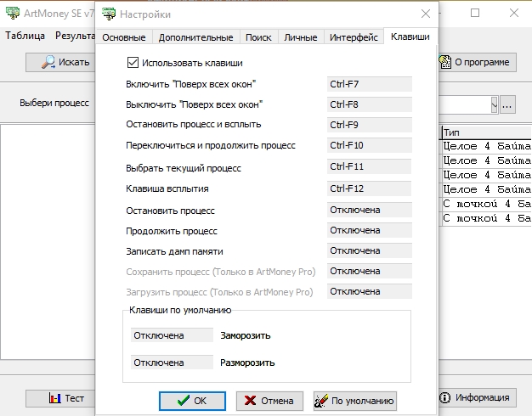
Task: Reset hotkeys with По умолчанию button
Action: tap(355, 401)
